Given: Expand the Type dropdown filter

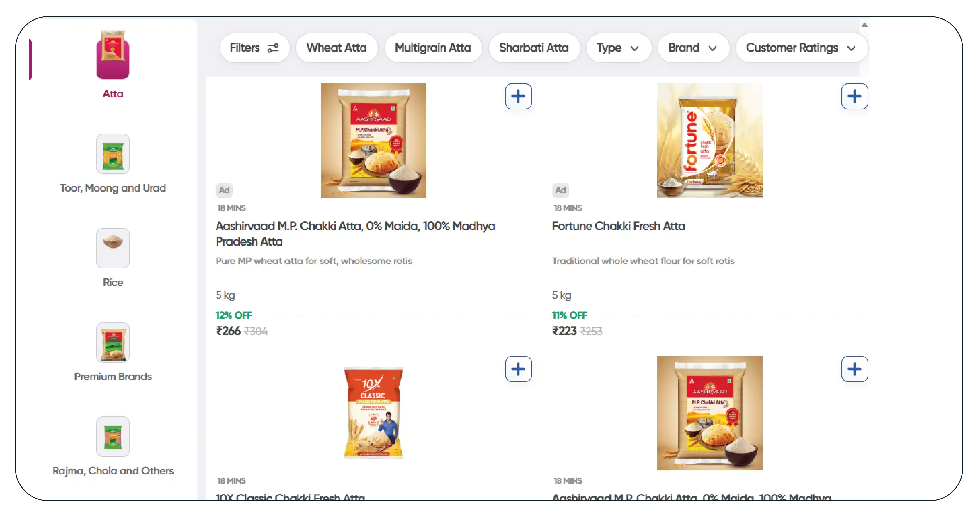Looking at the screenshot, I should (x=618, y=48).
